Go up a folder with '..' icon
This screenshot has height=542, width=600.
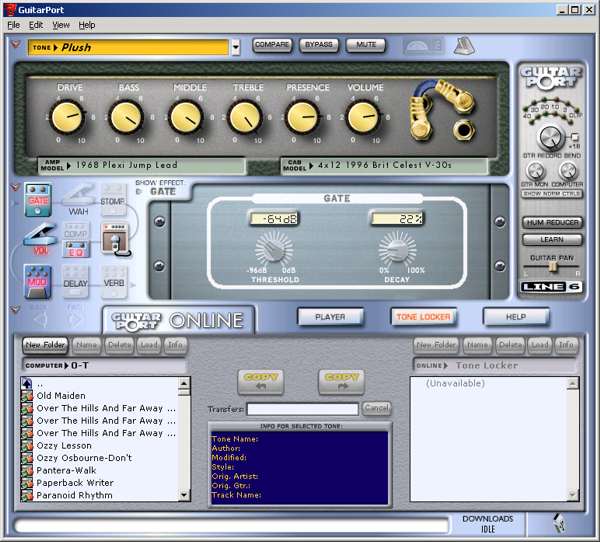(x=27, y=383)
